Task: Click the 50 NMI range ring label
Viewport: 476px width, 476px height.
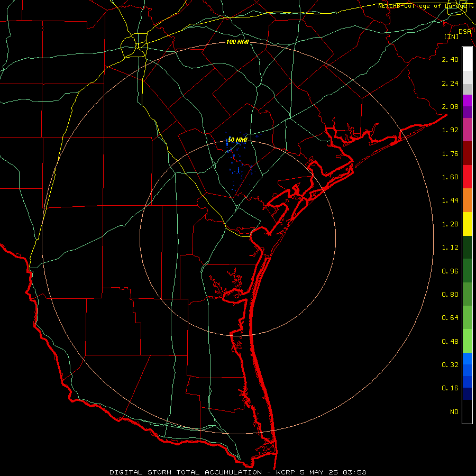Action: (x=237, y=140)
